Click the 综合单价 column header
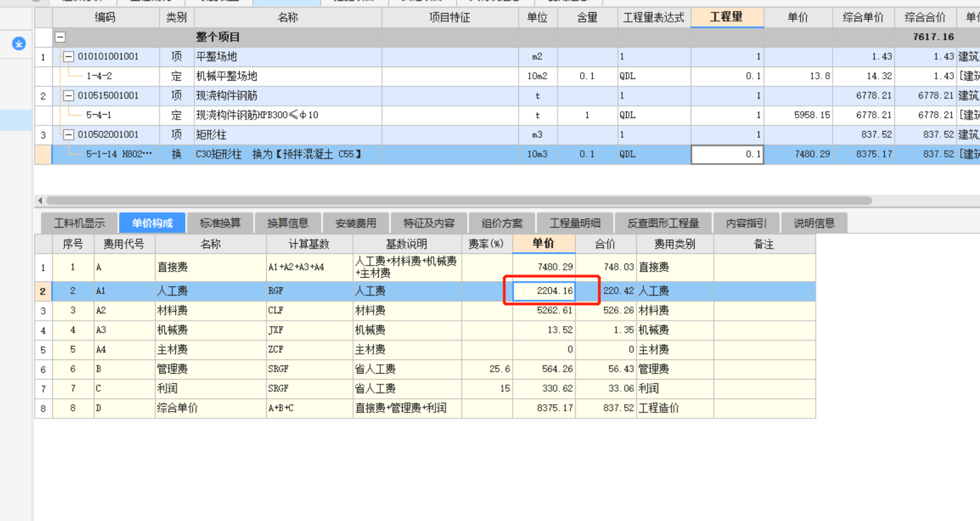Screen dimensions: 980x521 pyautogui.click(x=863, y=18)
